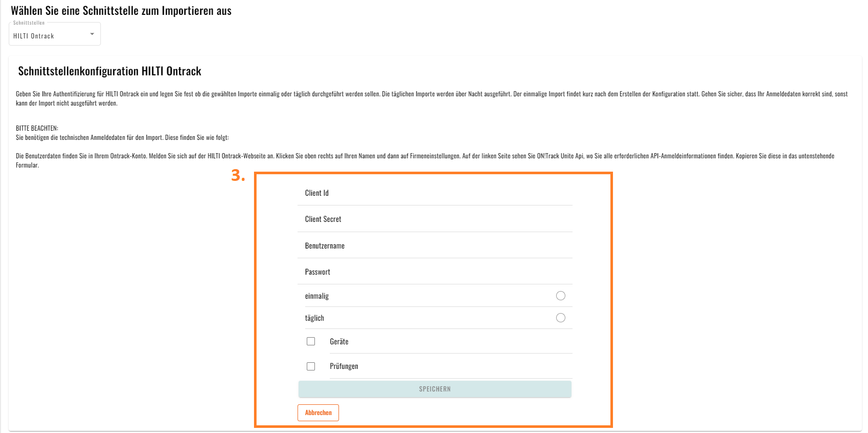Select the täglich radio button
The width and height of the screenshot is (868, 433).
click(x=561, y=318)
